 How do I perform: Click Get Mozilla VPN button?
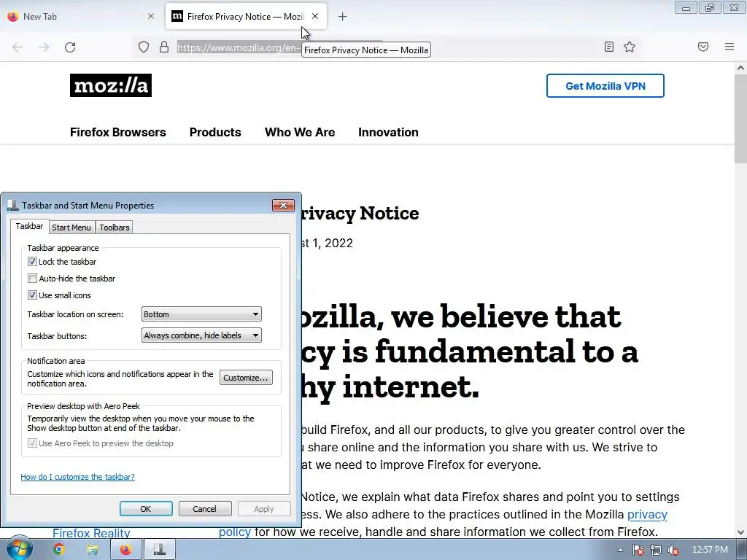point(605,86)
